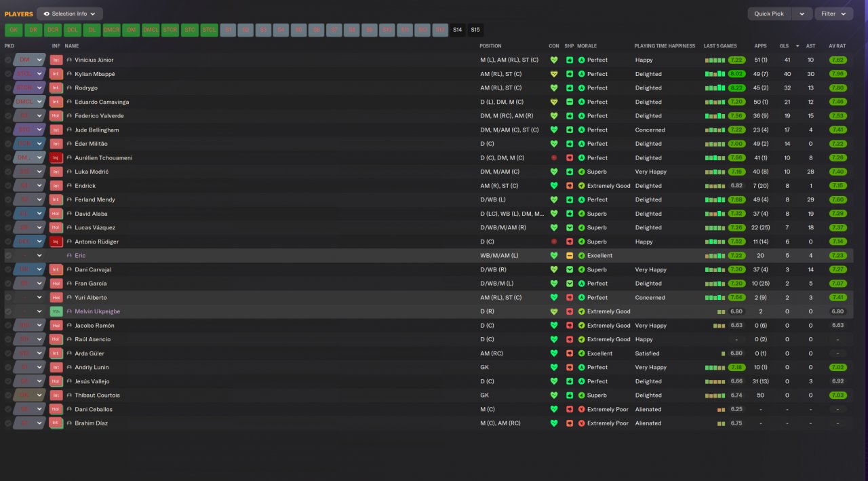868x481 pixels.
Task: Toggle the picked checkbox for Brahim Díaz
Action: click(x=8, y=423)
